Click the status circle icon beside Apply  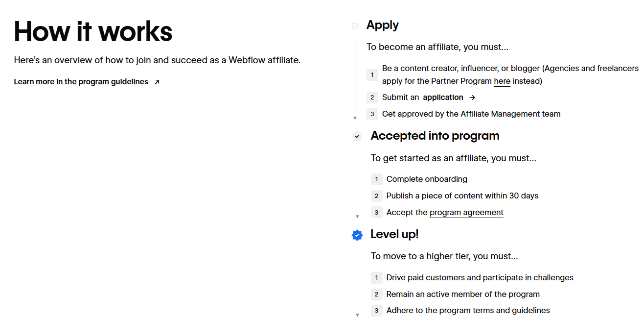click(354, 25)
